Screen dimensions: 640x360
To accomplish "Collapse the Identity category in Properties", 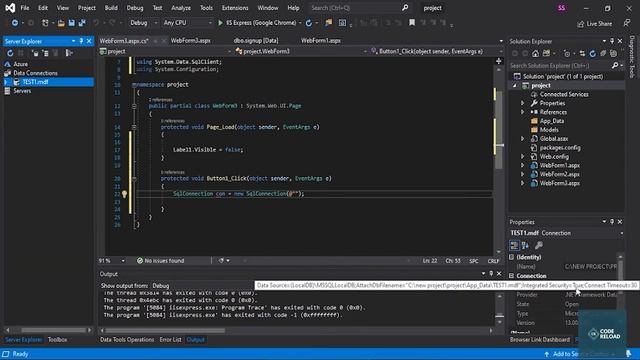I will click(511, 257).
